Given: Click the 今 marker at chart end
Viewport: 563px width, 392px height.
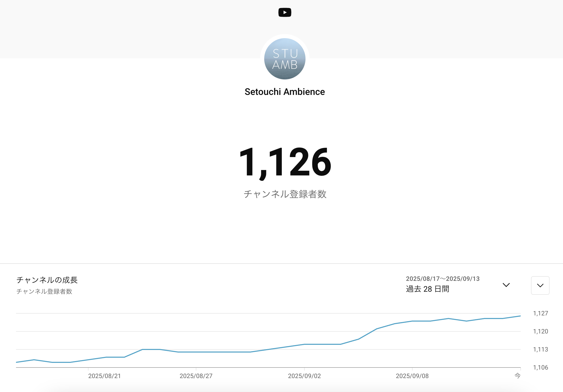Looking at the screenshot, I should click(517, 376).
